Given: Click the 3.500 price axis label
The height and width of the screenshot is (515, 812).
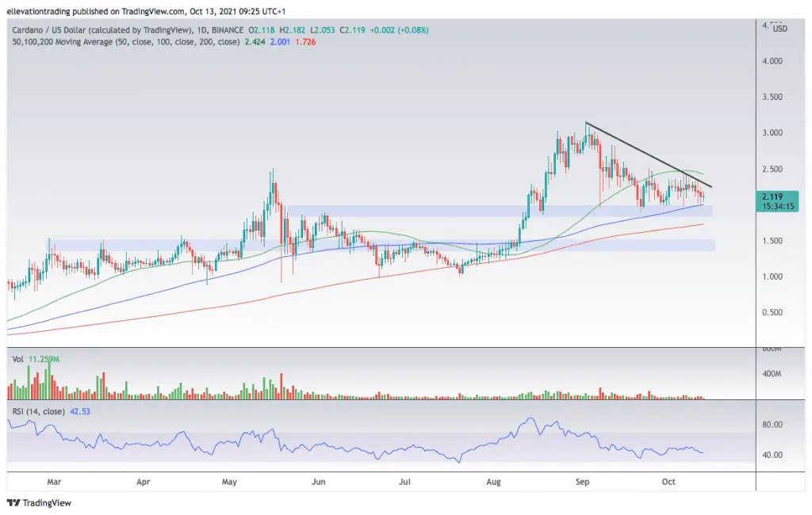Looking at the screenshot, I should tap(772, 97).
